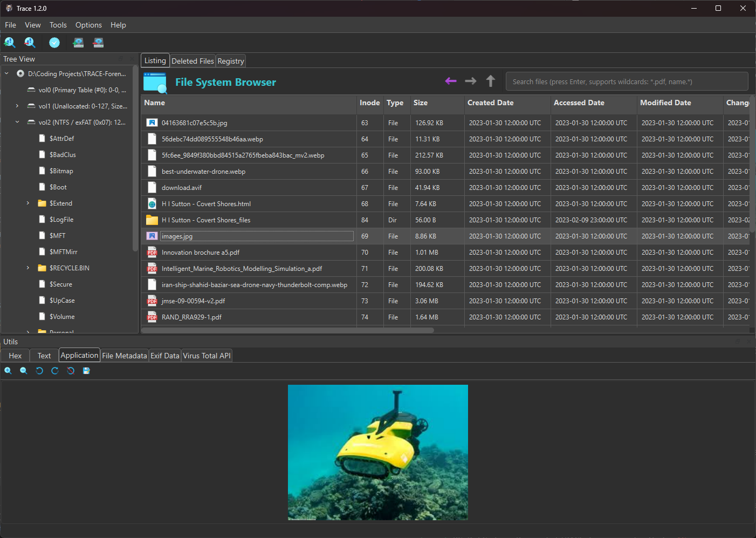Save the previewed image to disk
Viewport: 756px width, 538px height.
(x=86, y=371)
